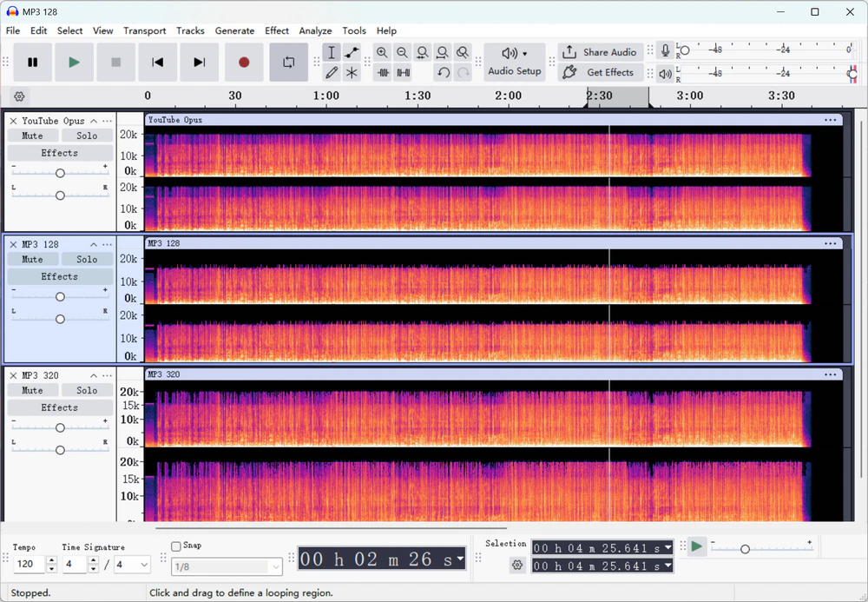
Task: Fit project to width zoom icon
Action: click(443, 53)
